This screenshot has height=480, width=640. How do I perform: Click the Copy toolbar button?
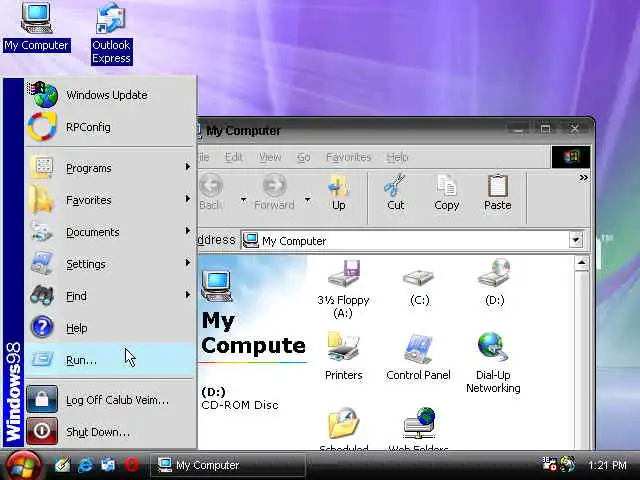click(x=447, y=192)
